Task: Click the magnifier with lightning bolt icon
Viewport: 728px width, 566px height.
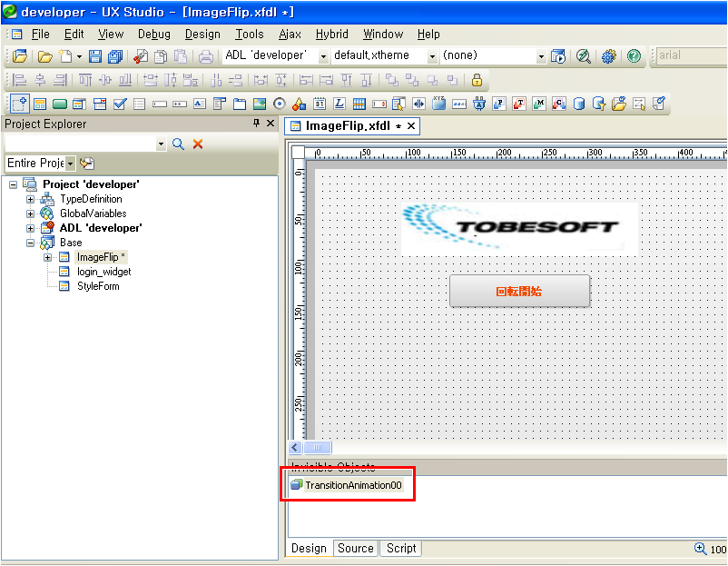Action: click(583, 56)
